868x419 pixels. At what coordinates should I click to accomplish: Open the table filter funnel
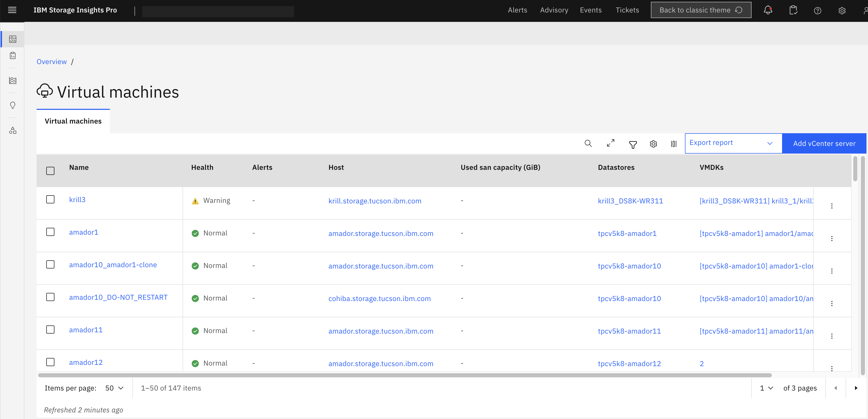tap(633, 144)
